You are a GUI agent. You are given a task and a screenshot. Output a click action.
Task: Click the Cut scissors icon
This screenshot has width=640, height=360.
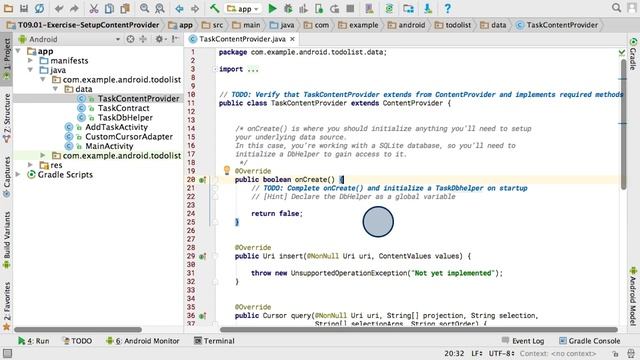coord(93,8)
